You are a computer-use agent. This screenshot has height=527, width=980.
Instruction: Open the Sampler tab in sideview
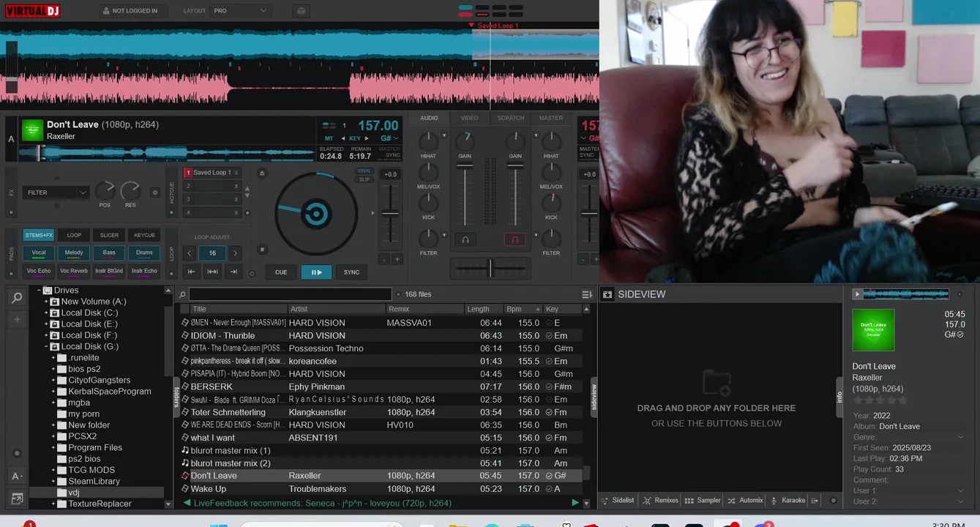pyautogui.click(x=703, y=501)
